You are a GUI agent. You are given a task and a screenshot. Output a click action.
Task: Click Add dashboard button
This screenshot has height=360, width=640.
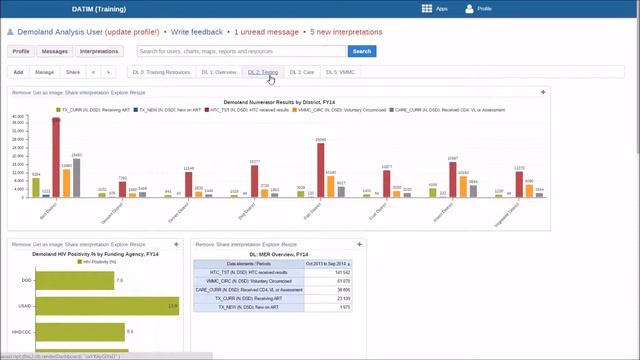(x=18, y=72)
